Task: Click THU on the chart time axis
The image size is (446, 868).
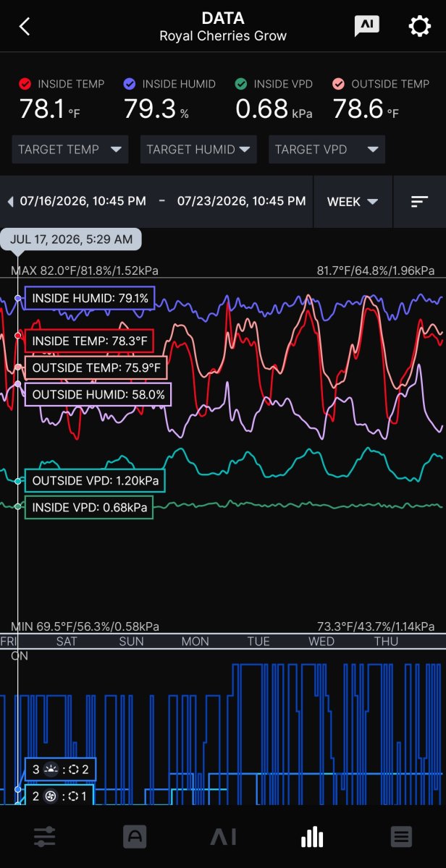Action: coord(386,642)
